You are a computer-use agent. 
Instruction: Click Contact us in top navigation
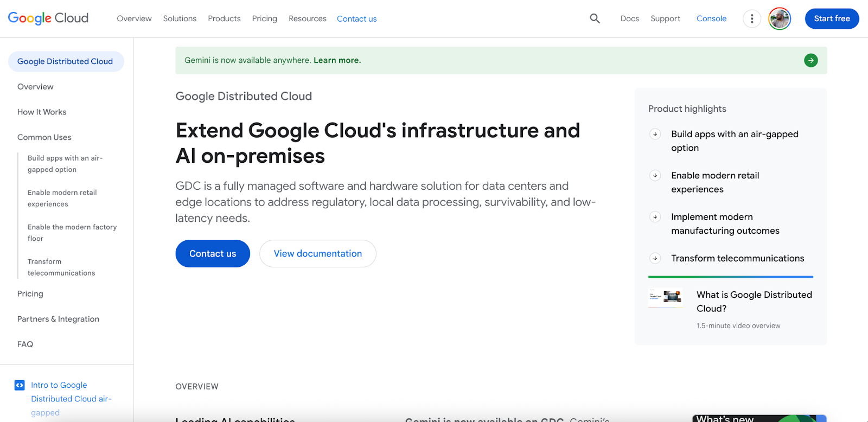pyautogui.click(x=356, y=19)
